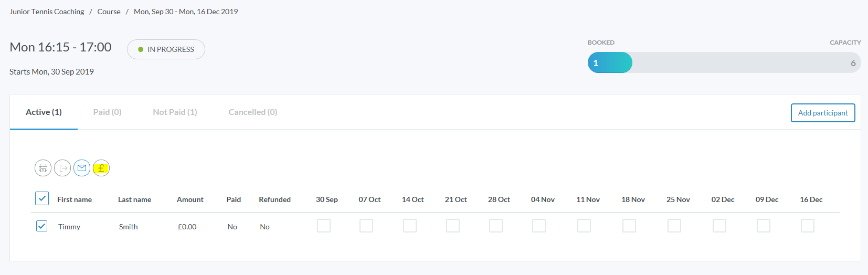
Task: Click the print icon above the table
Action: [43, 168]
